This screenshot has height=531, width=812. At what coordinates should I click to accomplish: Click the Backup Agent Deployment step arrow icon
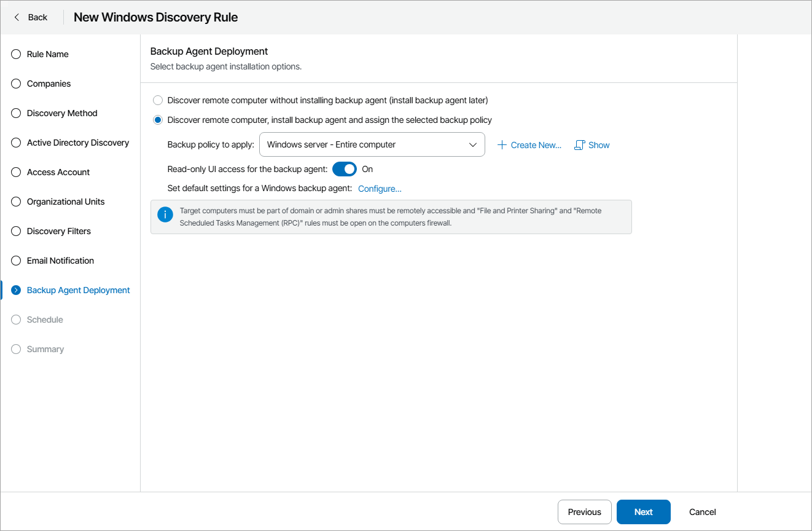[16, 290]
